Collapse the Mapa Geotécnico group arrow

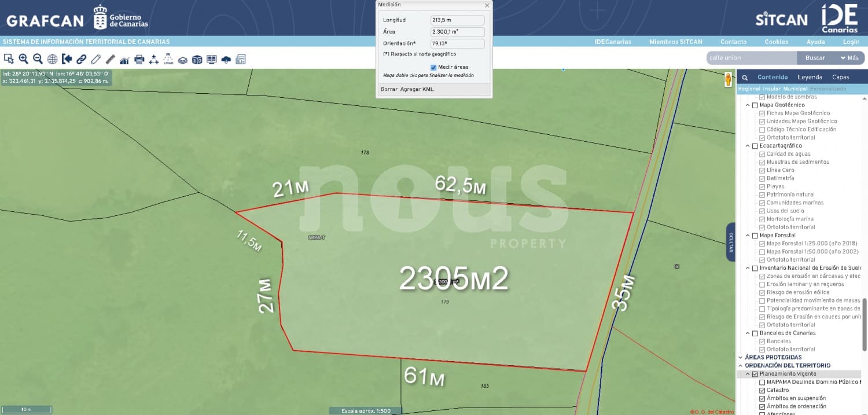748,105
